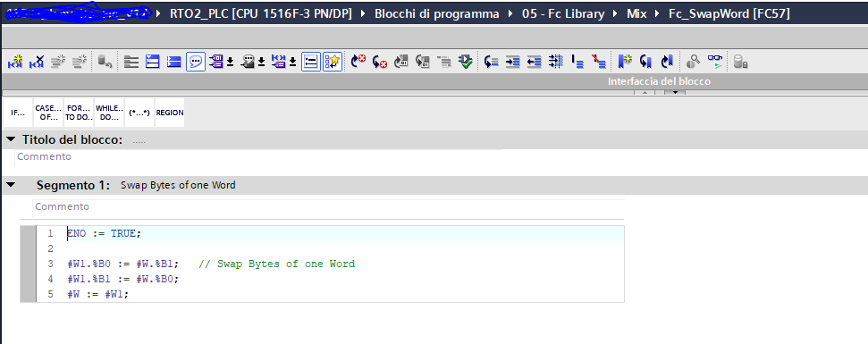
Task: Click code line 'ENO := TRUE;'
Action: pos(104,233)
